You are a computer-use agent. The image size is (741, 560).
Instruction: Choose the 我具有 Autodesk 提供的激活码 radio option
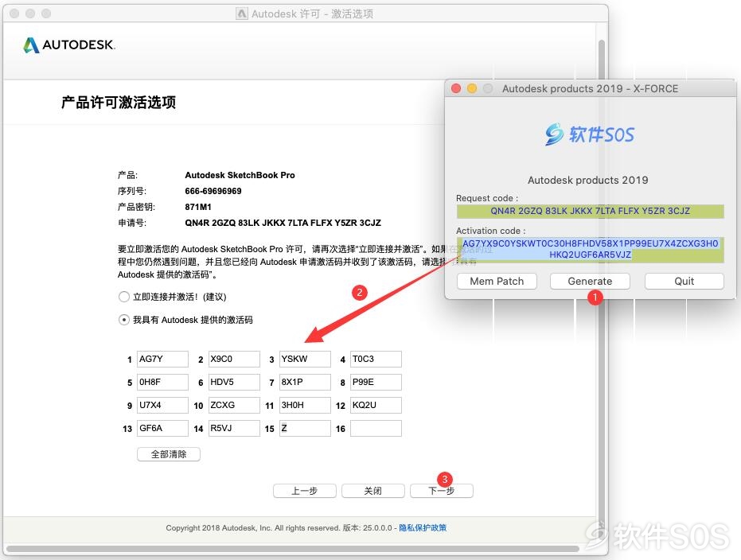click(124, 320)
